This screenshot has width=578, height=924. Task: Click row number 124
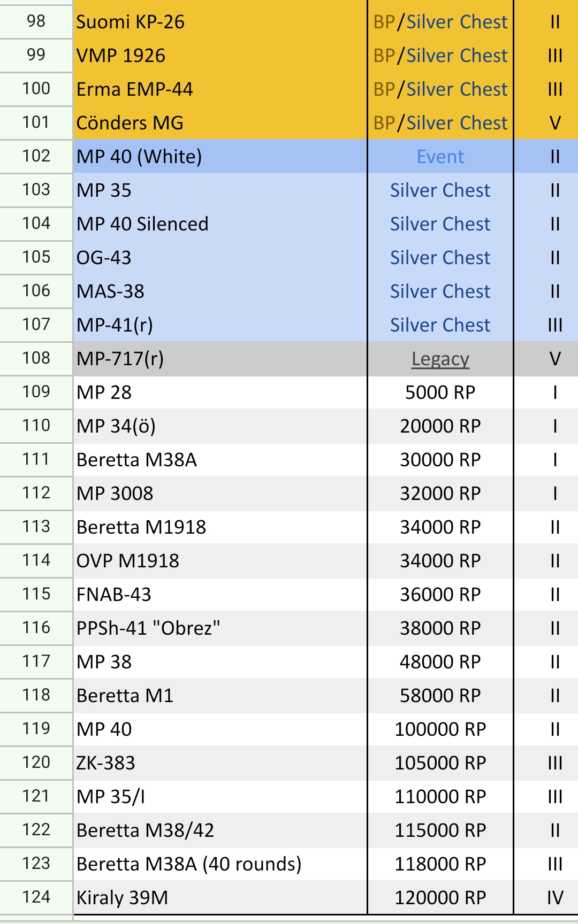click(x=36, y=897)
